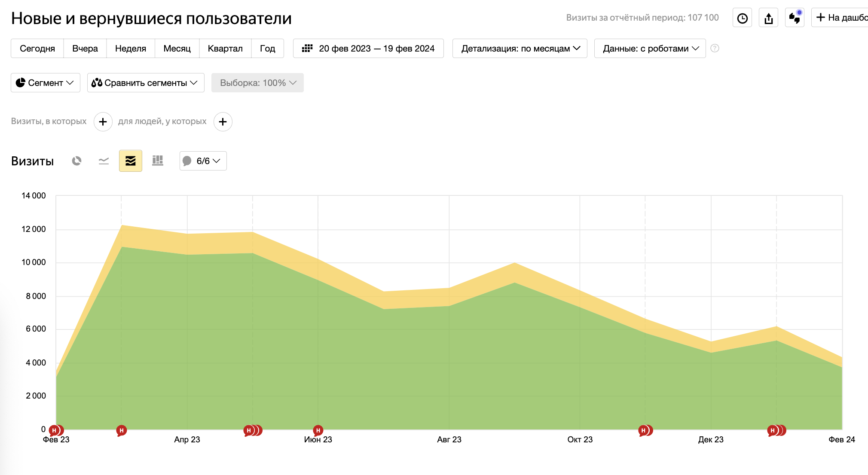Open the Сегмент dropdown
This screenshot has width=868, height=475.
tap(46, 82)
